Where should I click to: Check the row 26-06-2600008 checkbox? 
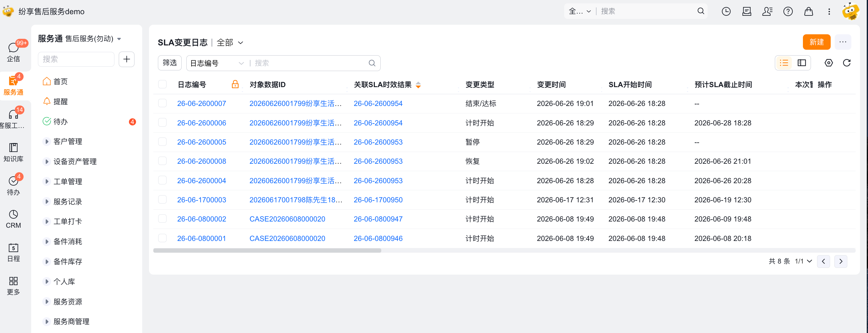(163, 161)
